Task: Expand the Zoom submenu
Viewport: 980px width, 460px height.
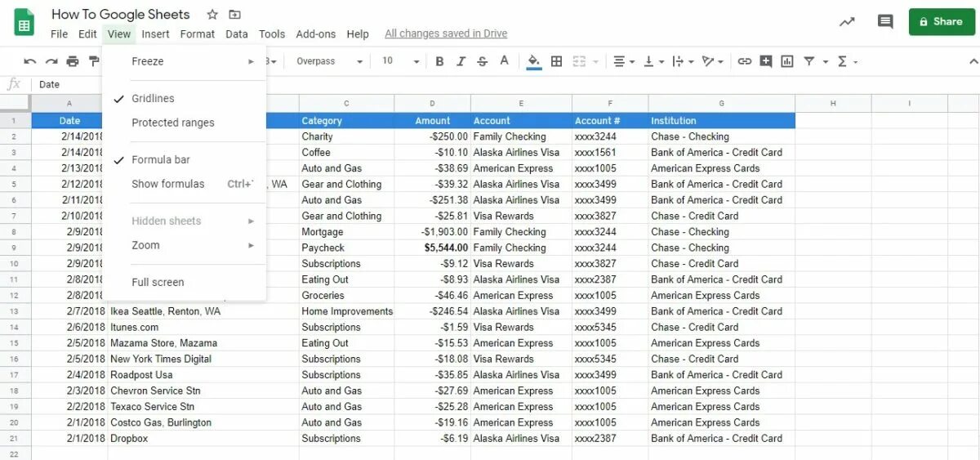Action: (185, 245)
